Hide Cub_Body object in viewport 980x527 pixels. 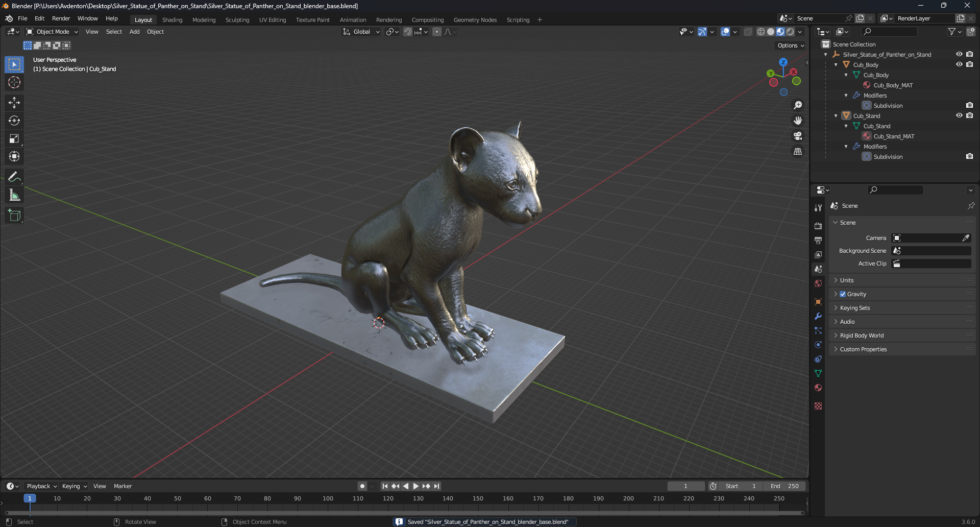coord(959,64)
